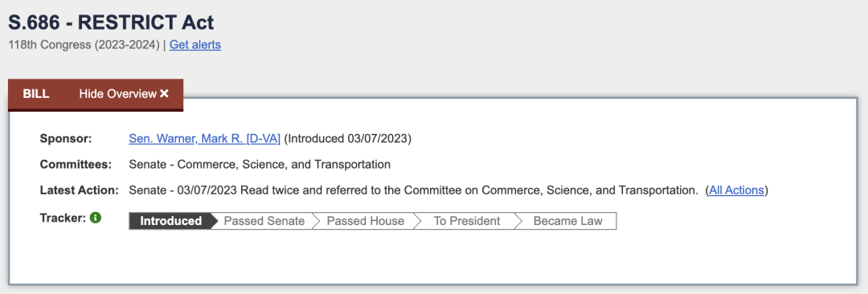Click the S.686 - RESTRICT Act heading
The height and width of the screenshot is (294, 868).
[x=111, y=22]
